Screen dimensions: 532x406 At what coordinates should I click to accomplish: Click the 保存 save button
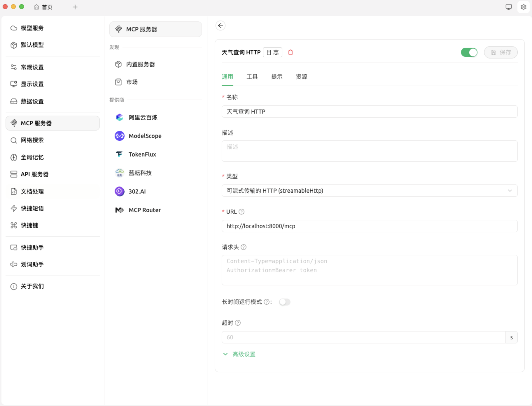click(500, 52)
